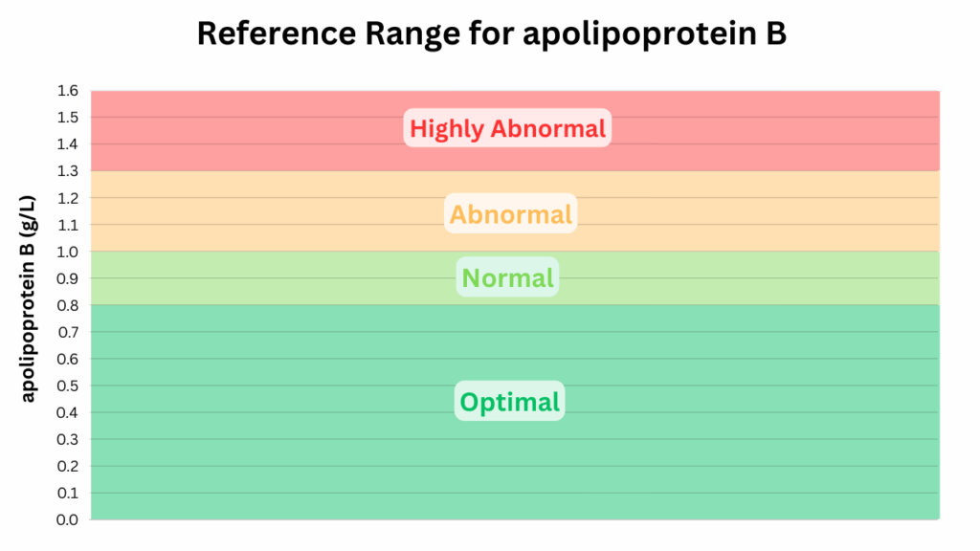Click the 1.6 tick on the y-axis
This screenshot has height=551, width=980.
click(x=67, y=91)
